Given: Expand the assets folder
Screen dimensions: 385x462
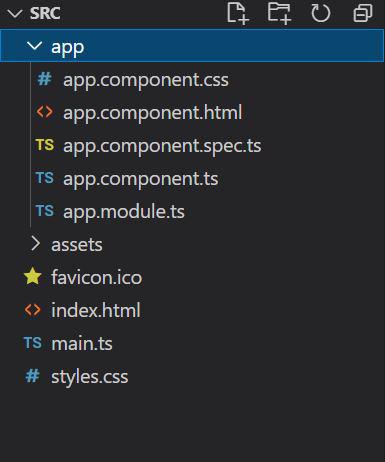Looking at the screenshot, I should click(67, 244).
